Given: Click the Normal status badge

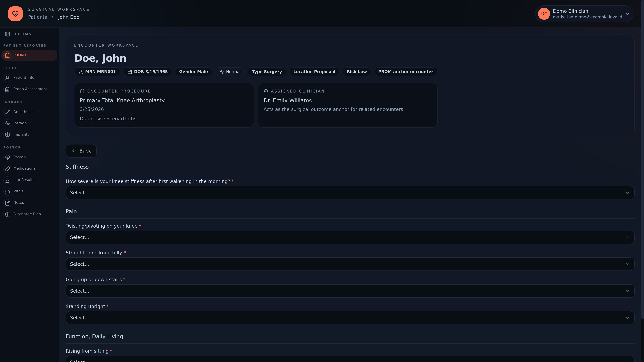Looking at the screenshot, I should click(230, 72).
